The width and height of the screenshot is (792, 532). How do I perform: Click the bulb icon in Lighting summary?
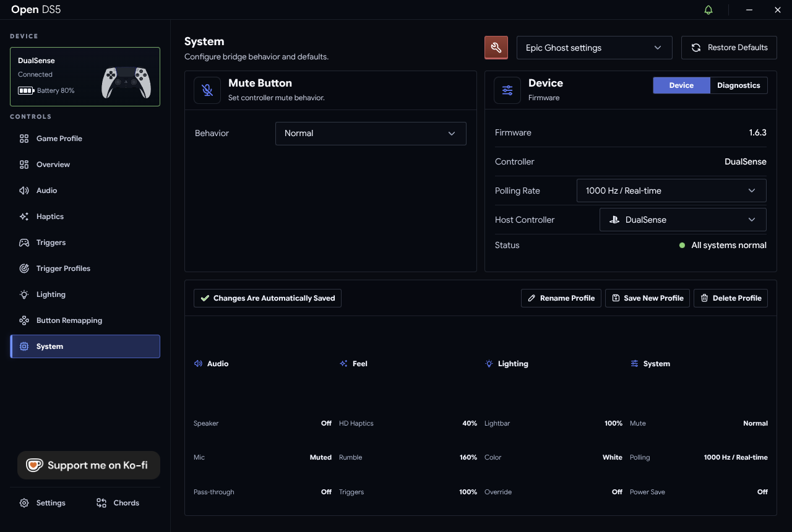point(489,364)
